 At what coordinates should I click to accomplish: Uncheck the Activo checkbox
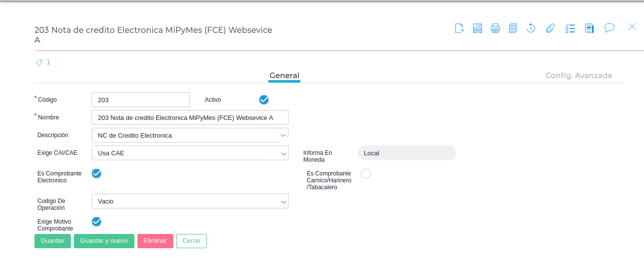click(x=264, y=100)
